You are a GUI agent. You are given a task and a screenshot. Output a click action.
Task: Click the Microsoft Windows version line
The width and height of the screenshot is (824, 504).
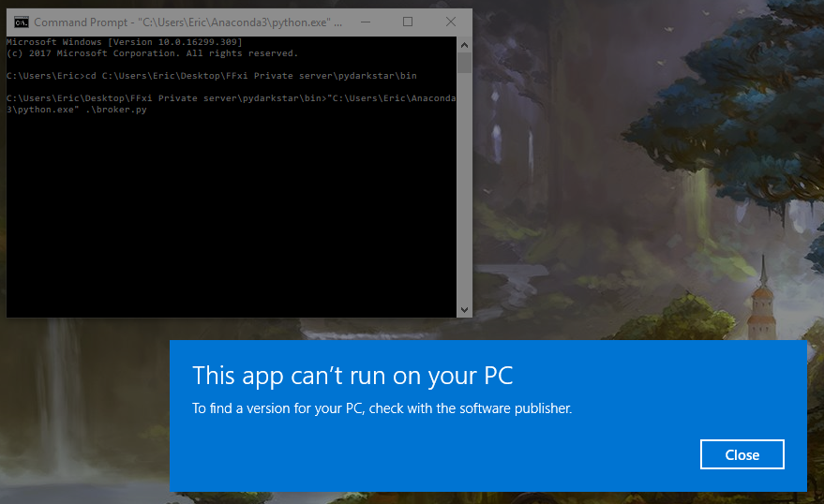click(124, 43)
